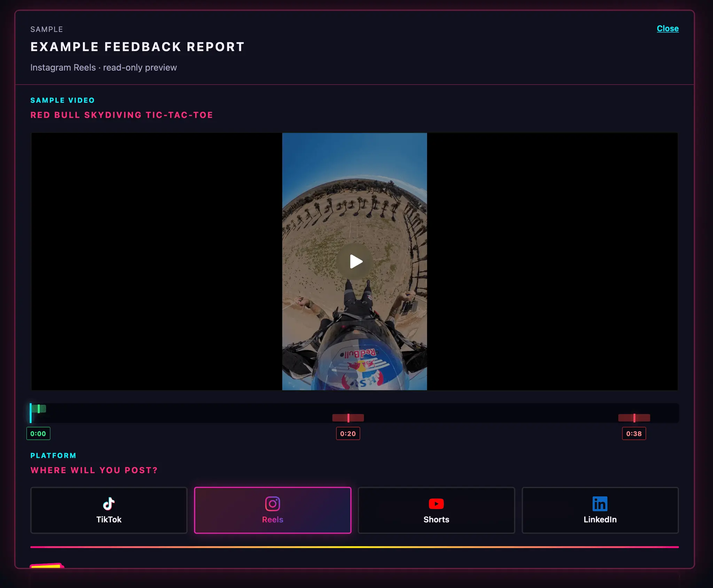This screenshot has height=588, width=713.
Task: Click the "PLATFORM" label
Action: click(53, 455)
